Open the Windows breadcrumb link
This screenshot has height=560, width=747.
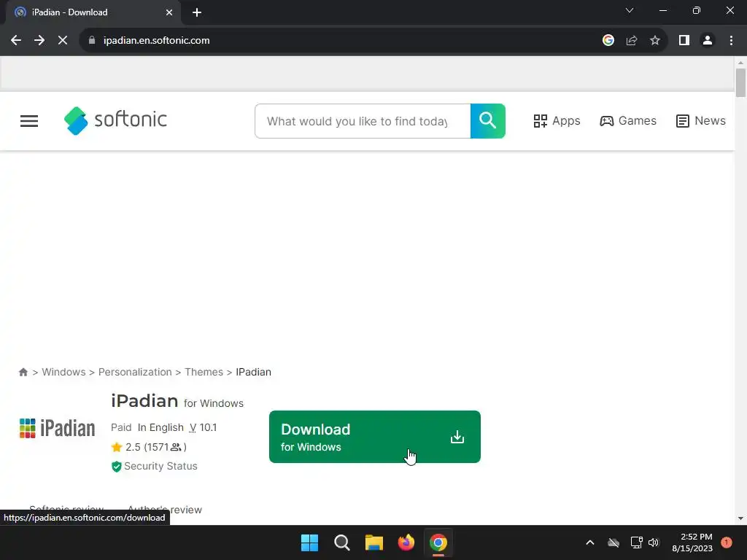click(x=63, y=372)
